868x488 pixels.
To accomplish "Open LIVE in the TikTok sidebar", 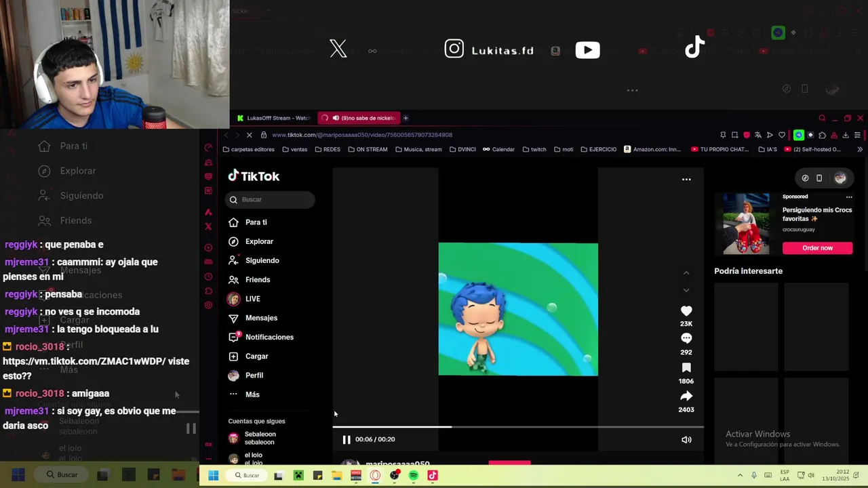I will (x=244, y=299).
